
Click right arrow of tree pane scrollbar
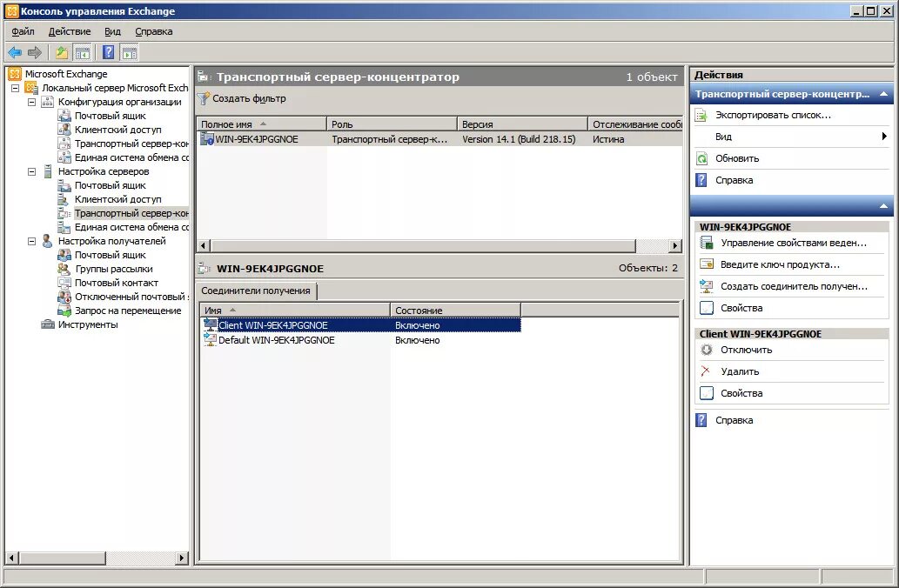[x=182, y=557]
